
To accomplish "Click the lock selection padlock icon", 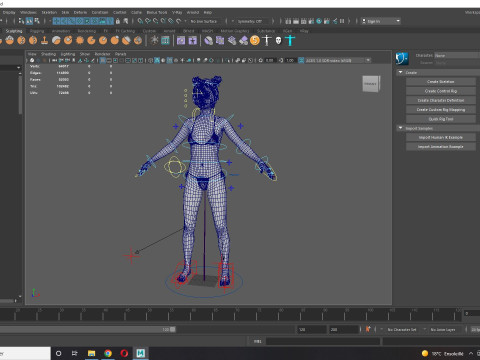I will (118, 21).
